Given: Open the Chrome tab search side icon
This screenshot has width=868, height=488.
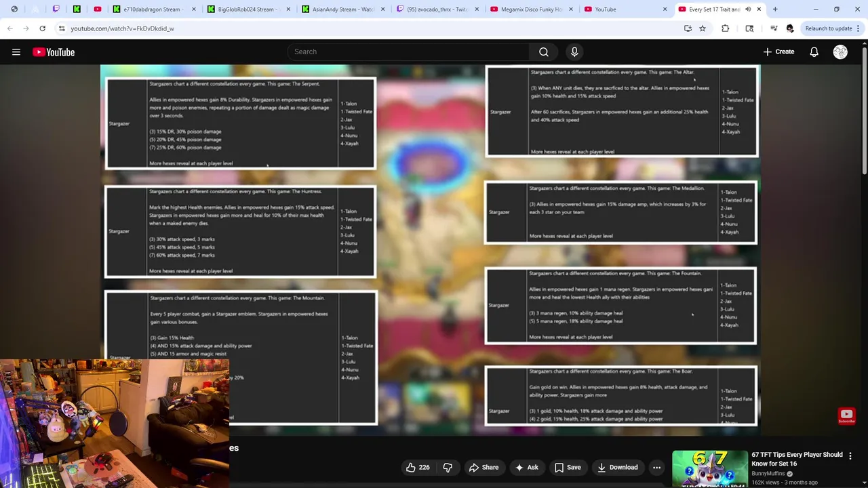Looking at the screenshot, I should [749, 28].
